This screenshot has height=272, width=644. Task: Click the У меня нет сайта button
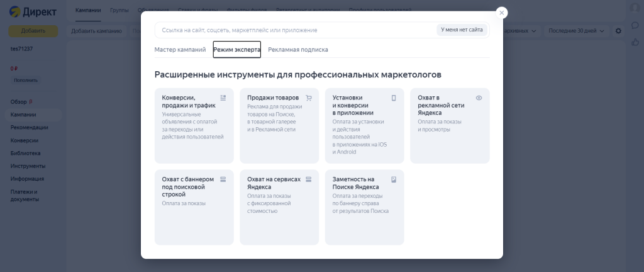[x=462, y=30]
